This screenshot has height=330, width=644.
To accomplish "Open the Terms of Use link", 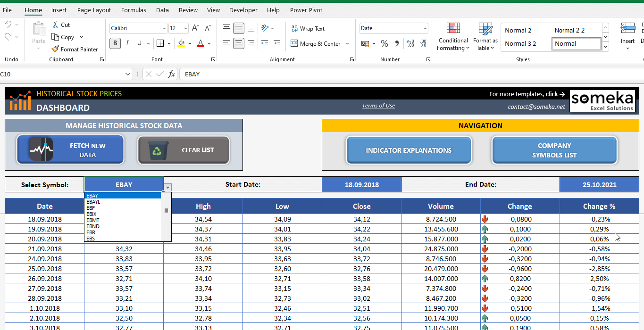I will coord(378,106).
